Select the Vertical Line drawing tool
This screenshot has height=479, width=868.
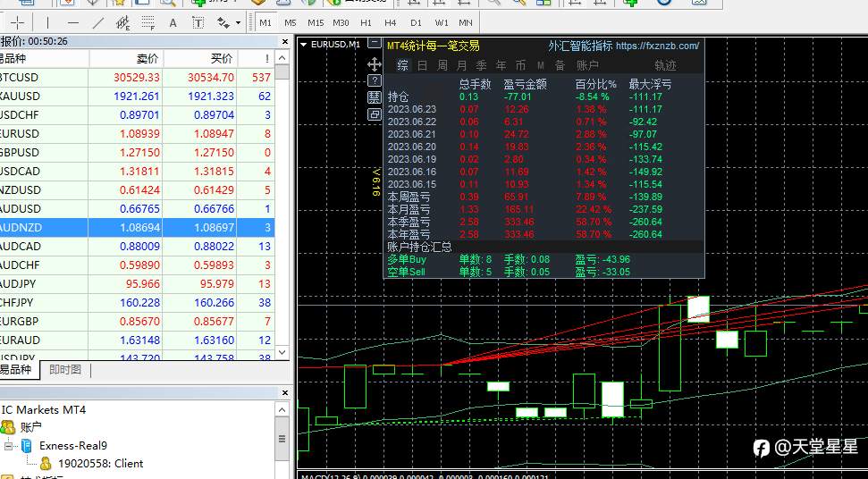[47, 22]
